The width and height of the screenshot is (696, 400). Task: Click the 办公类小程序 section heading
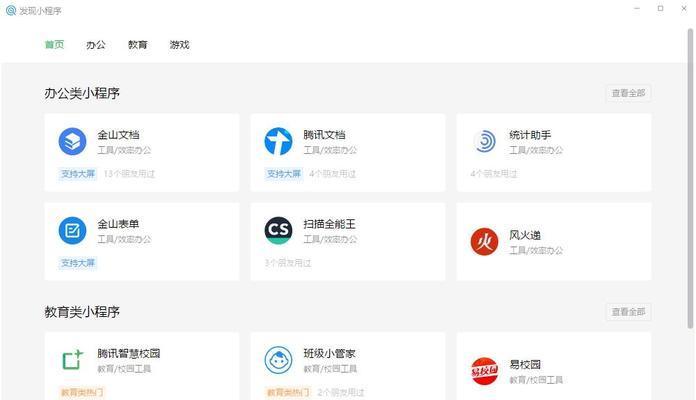pos(82,93)
